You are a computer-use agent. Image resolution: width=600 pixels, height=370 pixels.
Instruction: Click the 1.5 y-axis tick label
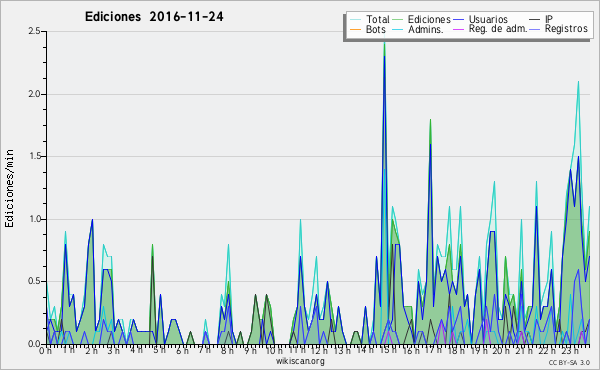(34, 156)
